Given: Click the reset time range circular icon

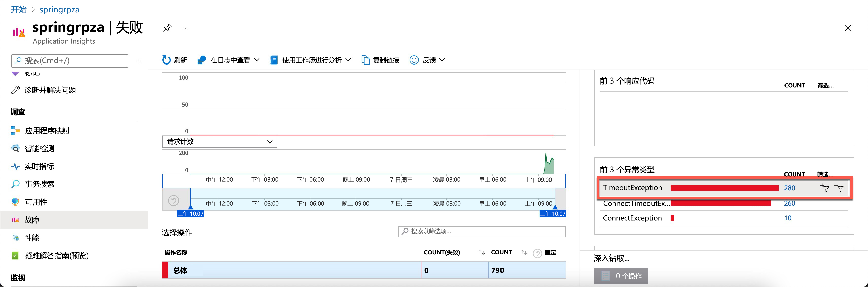Looking at the screenshot, I should point(174,201).
